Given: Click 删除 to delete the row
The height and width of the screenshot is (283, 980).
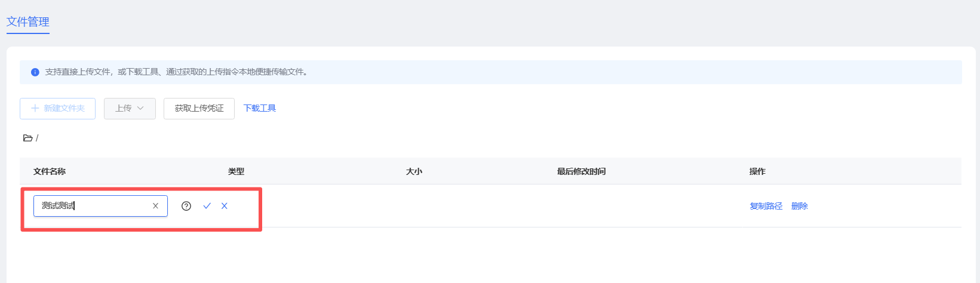Looking at the screenshot, I should 800,206.
